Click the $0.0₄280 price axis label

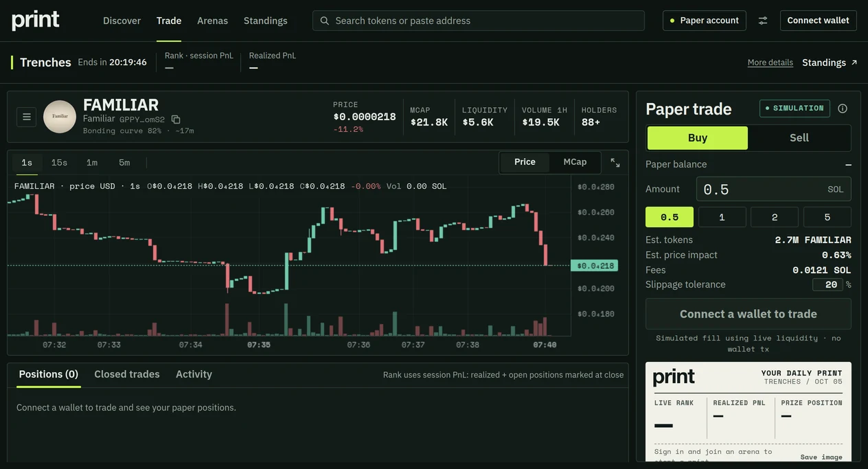(596, 187)
